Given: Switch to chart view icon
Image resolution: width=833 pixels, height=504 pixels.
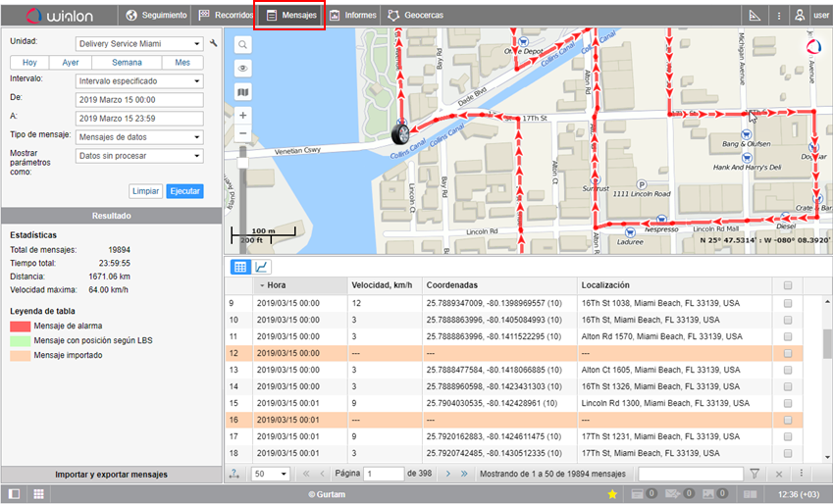Looking at the screenshot, I should pos(262,267).
